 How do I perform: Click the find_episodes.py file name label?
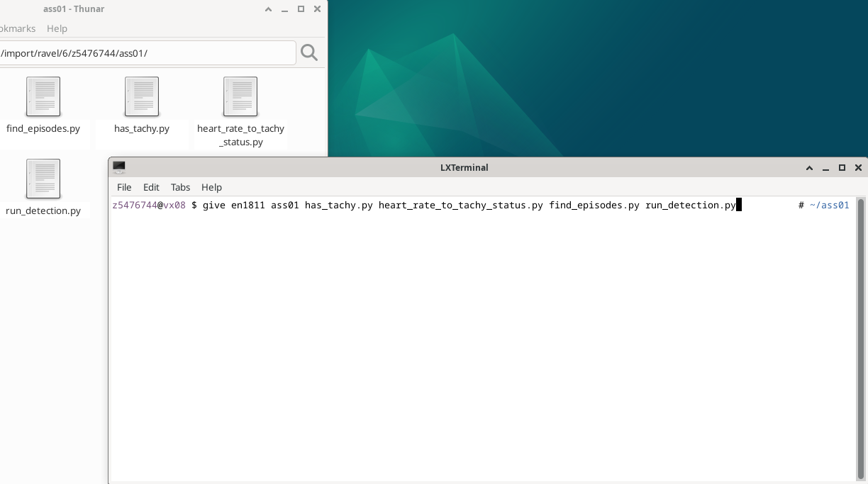(43, 128)
